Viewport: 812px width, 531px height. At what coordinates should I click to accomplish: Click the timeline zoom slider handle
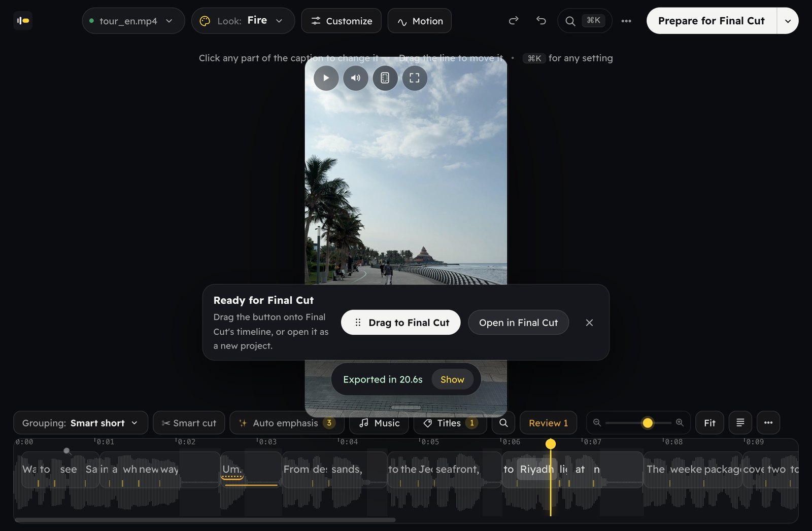(648, 423)
